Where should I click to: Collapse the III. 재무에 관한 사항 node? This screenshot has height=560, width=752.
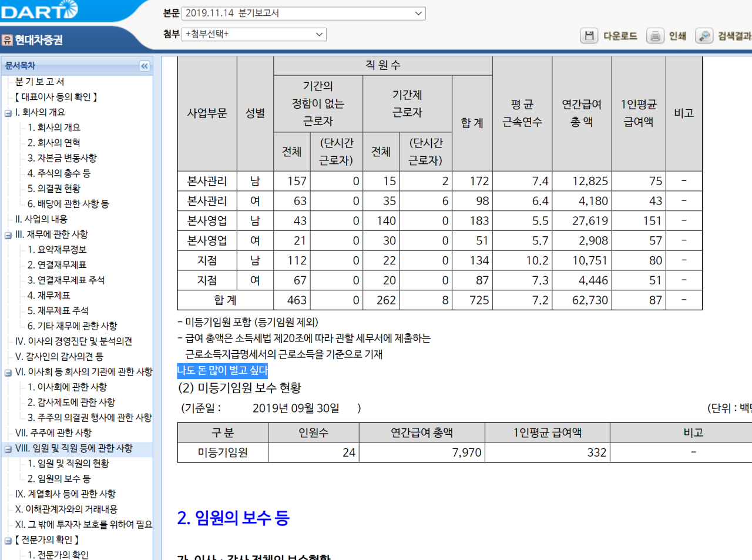(x=8, y=235)
